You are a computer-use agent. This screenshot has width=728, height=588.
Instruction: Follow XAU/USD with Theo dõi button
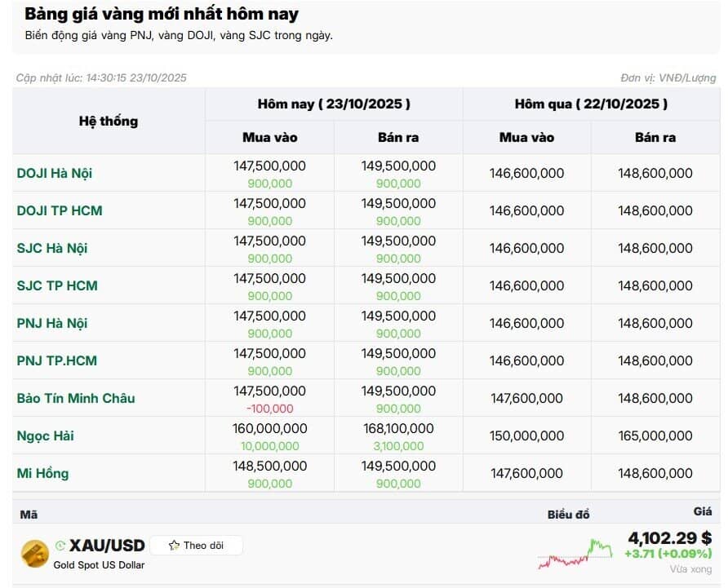point(197,546)
